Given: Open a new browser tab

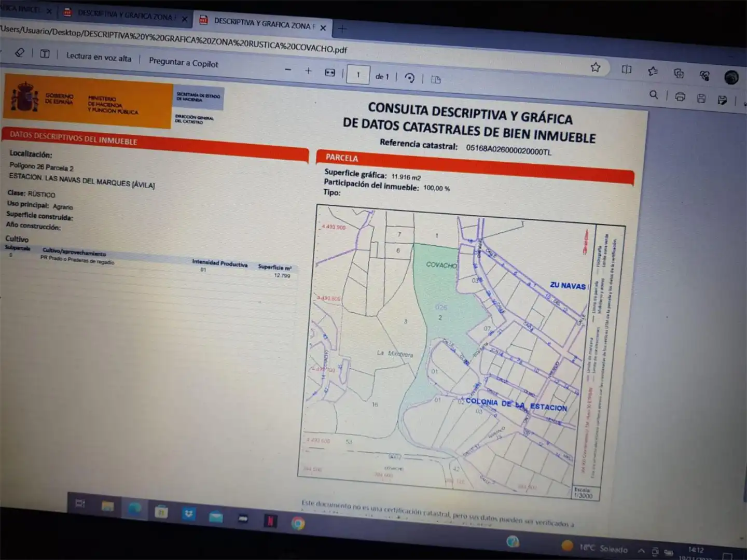Looking at the screenshot, I should 342,29.
